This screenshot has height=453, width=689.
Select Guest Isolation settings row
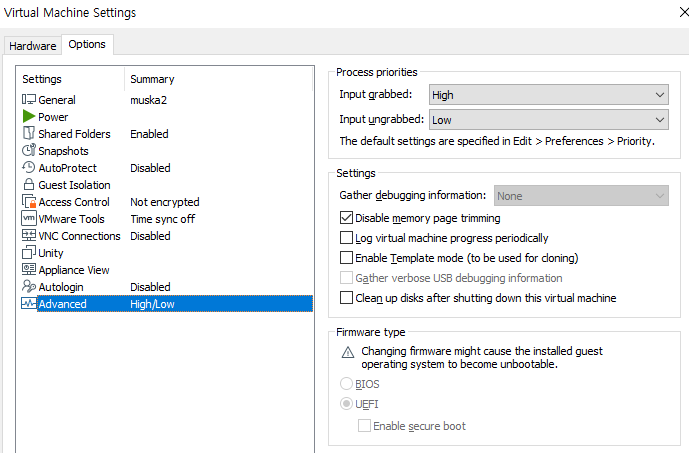(167, 185)
